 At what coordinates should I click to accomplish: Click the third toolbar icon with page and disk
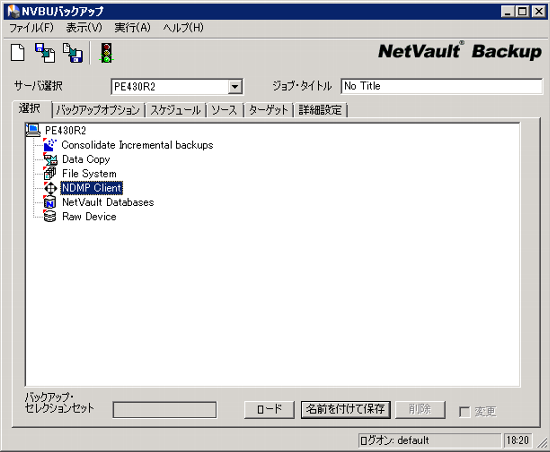(73, 53)
